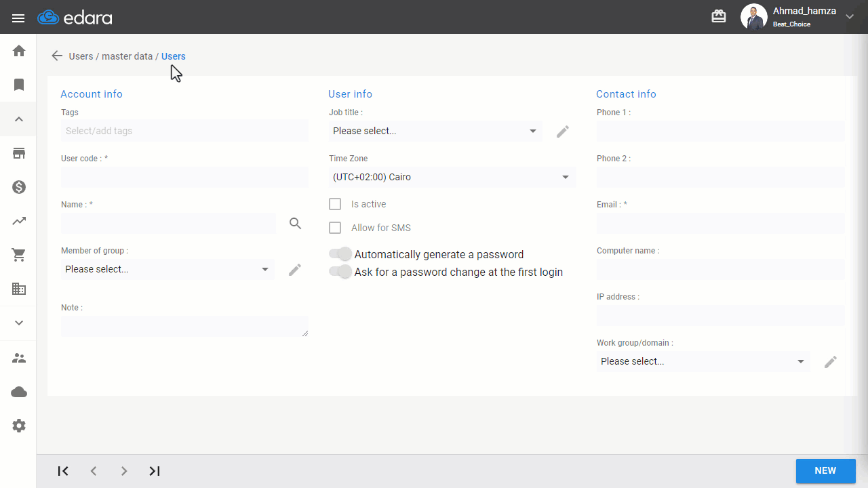Jump to first record
The image size is (868, 488).
[63, 471]
